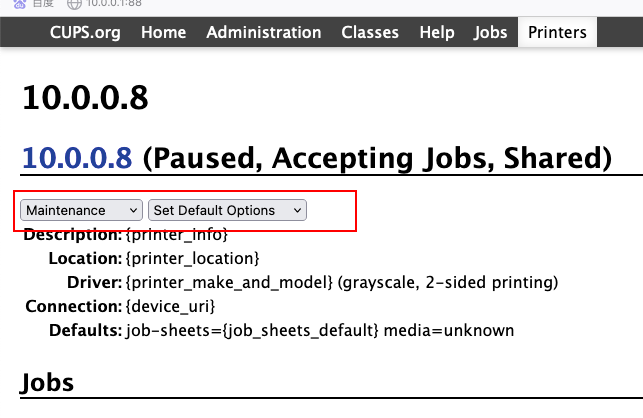Open the Classes tab

click(x=370, y=32)
